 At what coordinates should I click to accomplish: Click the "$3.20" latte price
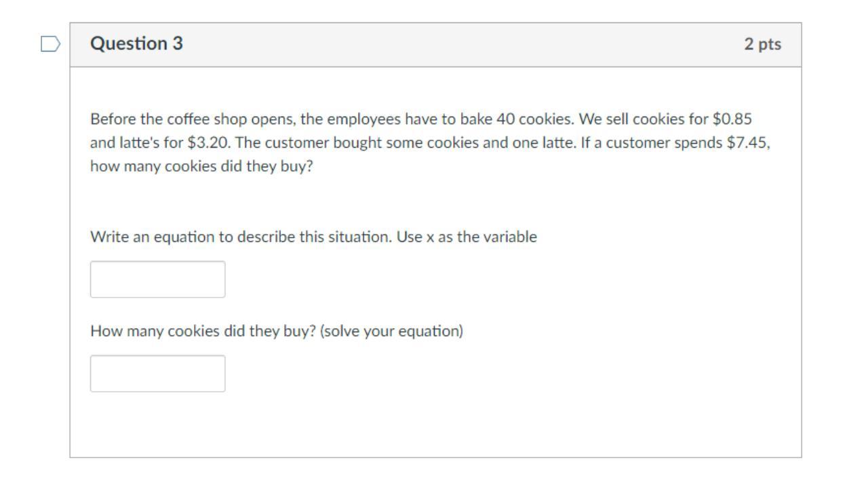[x=207, y=144]
